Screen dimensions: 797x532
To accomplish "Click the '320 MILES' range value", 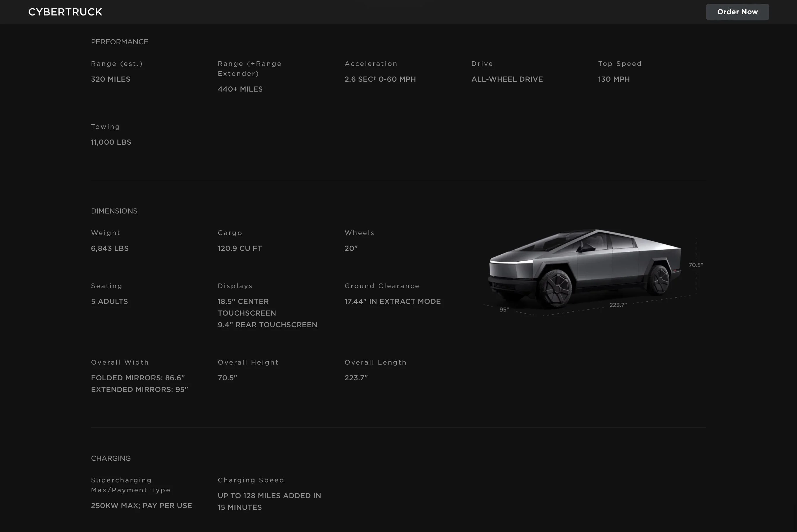I will coord(111,79).
